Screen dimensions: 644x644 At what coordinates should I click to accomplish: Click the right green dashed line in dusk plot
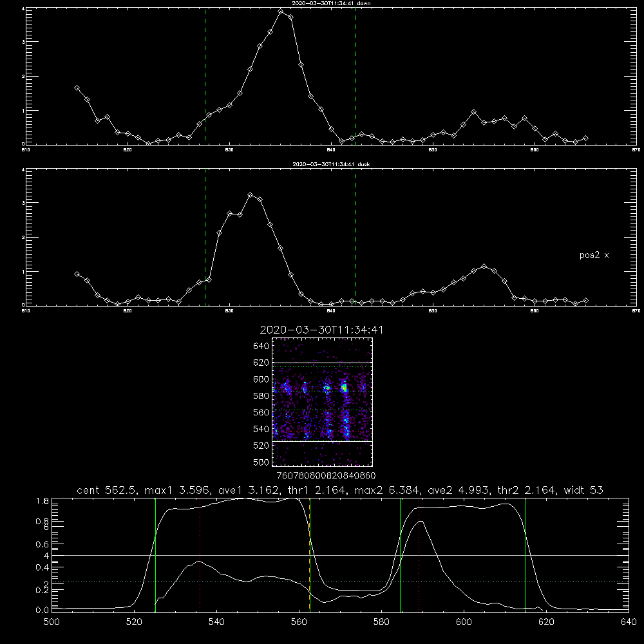click(355, 237)
